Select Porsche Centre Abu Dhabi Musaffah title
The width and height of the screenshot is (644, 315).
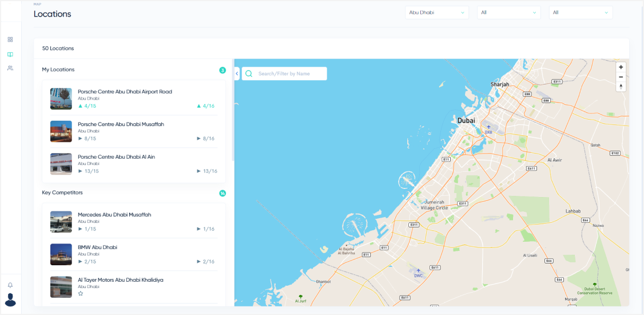(x=121, y=124)
